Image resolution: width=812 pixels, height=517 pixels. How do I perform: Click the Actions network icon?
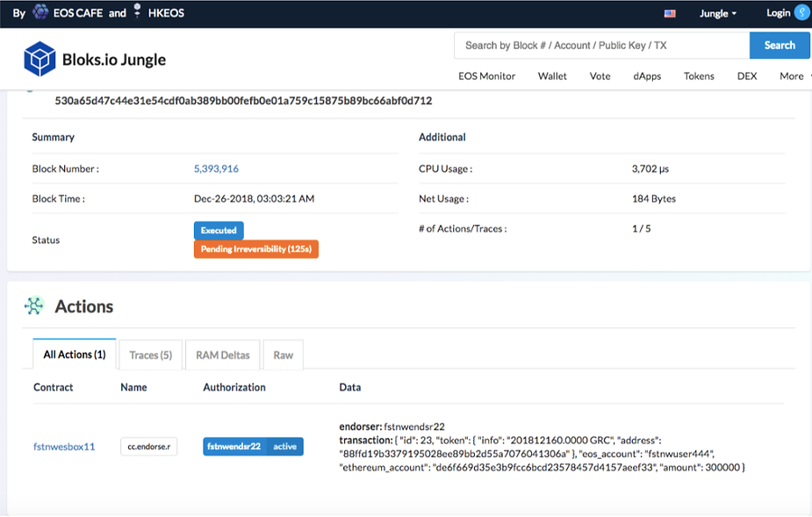(x=34, y=305)
